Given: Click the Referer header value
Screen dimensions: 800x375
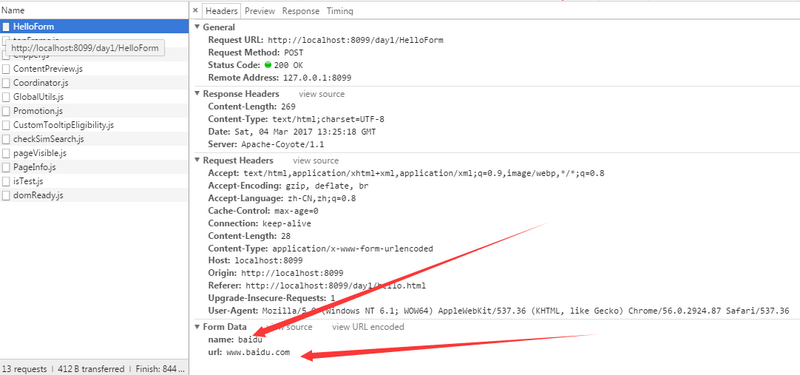Looking at the screenshot, I should click(336, 286).
